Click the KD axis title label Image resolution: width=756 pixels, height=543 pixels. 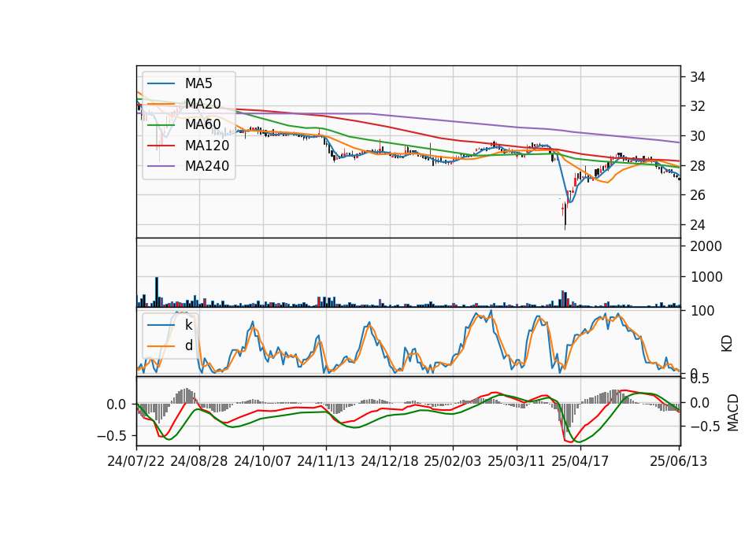tap(727, 344)
